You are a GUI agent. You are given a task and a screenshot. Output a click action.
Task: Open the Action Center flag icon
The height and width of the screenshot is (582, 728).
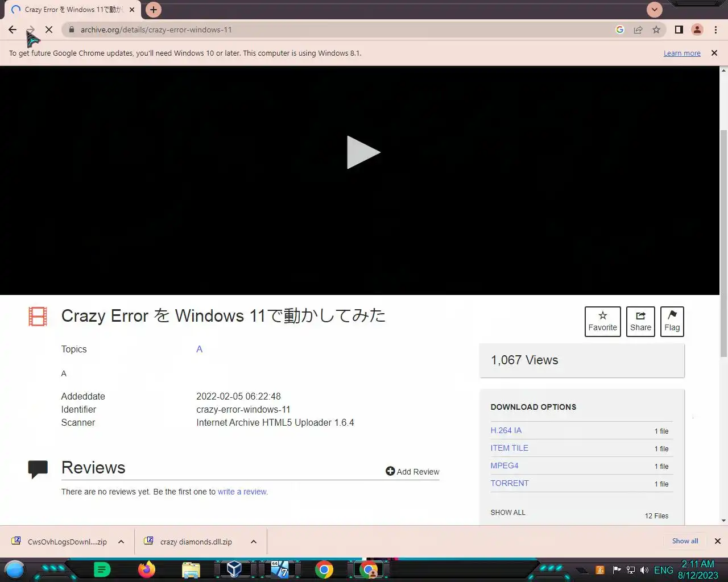pos(617,570)
